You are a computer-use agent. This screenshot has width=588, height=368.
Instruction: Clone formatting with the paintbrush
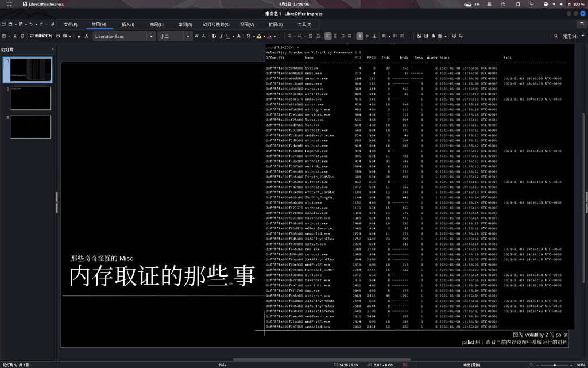tap(79, 36)
